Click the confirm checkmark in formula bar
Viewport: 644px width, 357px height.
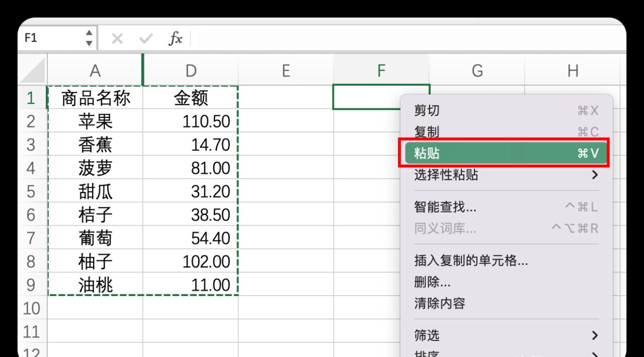tap(145, 38)
